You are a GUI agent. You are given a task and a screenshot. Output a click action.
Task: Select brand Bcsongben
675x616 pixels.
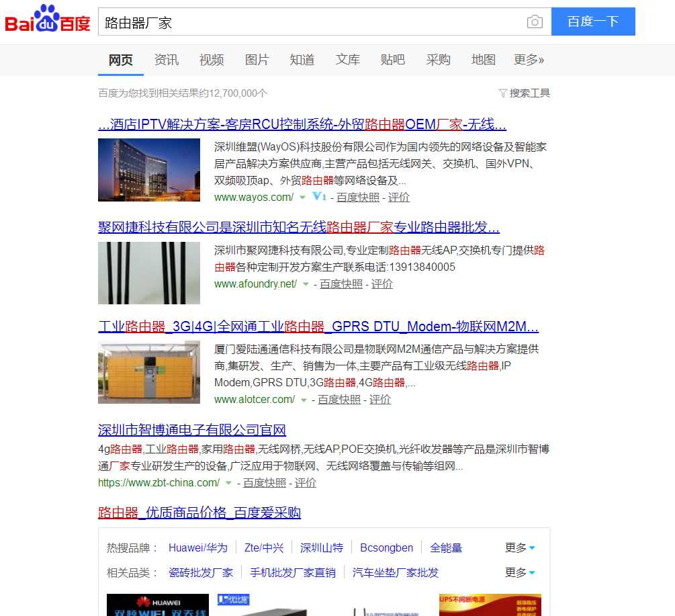click(x=387, y=547)
